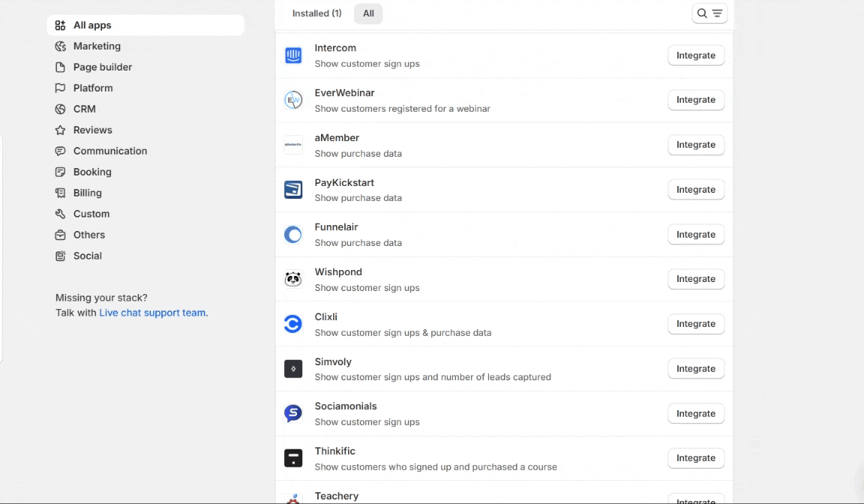
Task: Open the search and filter control
Action: coord(709,13)
